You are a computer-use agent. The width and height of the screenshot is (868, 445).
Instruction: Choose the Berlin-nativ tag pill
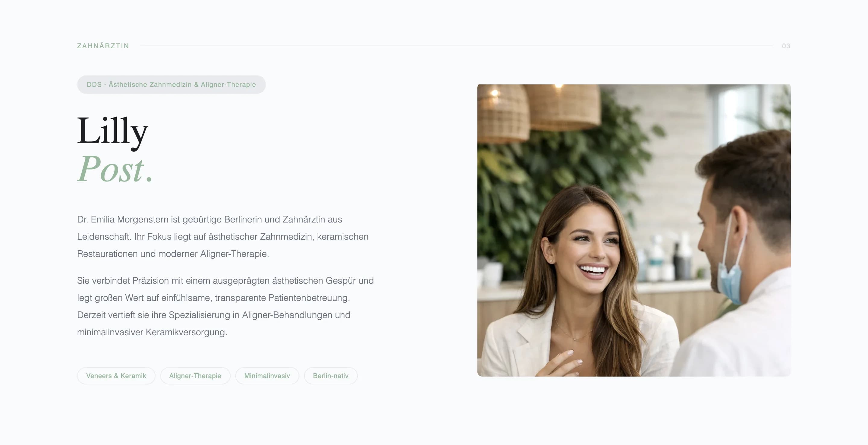[x=331, y=376]
